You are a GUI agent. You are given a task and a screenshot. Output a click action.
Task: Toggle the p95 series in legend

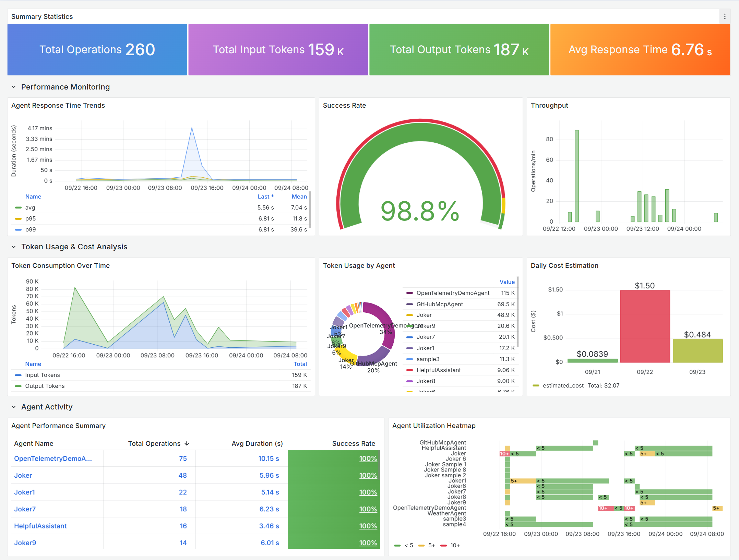point(30,219)
